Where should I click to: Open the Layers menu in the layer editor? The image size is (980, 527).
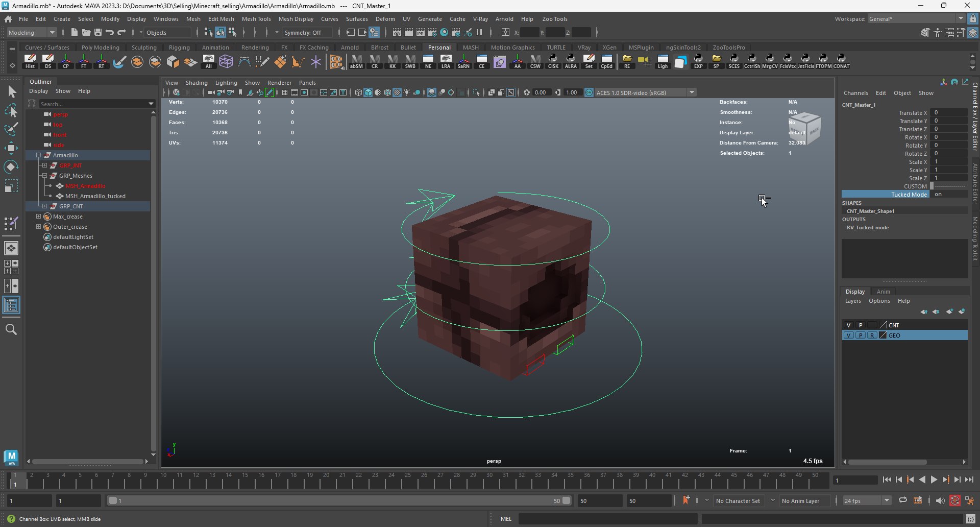point(853,301)
